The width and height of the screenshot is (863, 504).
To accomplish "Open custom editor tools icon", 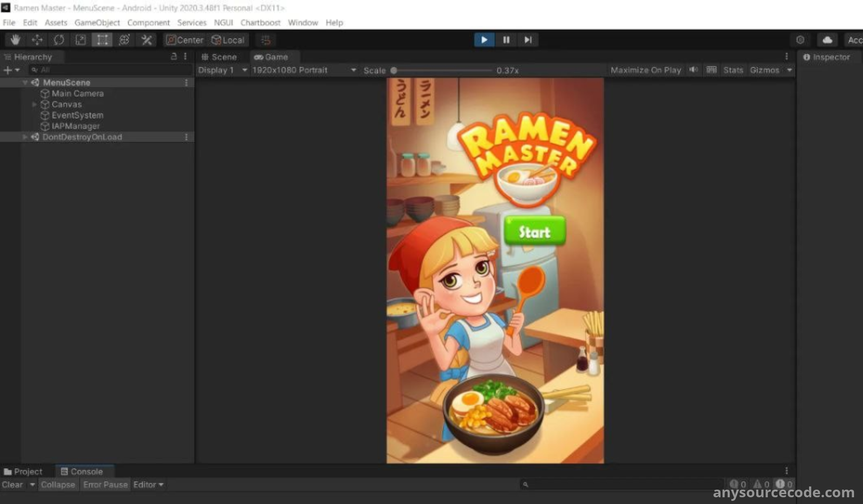I will (146, 40).
